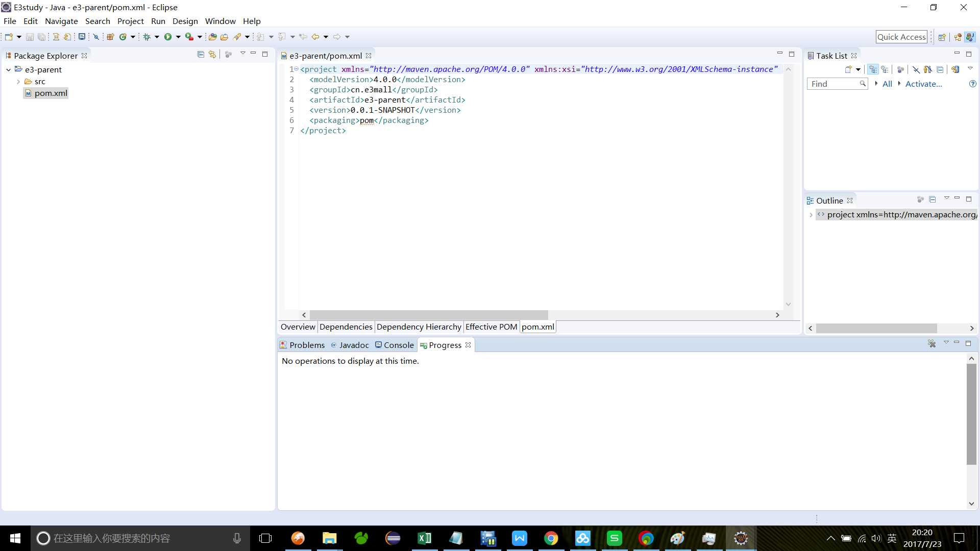Open the Window menu

(x=220, y=21)
